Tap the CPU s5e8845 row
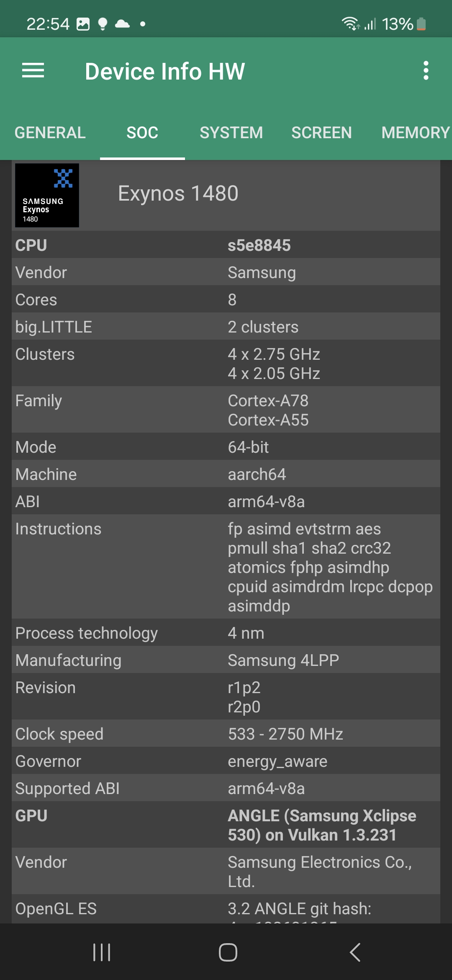452x980 pixels. [x=226, y=245]
